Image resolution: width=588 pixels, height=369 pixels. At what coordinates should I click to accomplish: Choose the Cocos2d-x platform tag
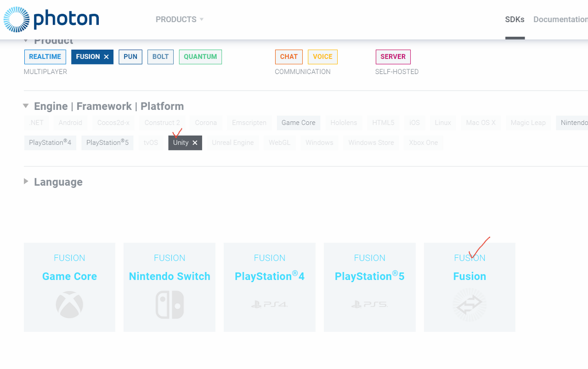click(113, 123)
